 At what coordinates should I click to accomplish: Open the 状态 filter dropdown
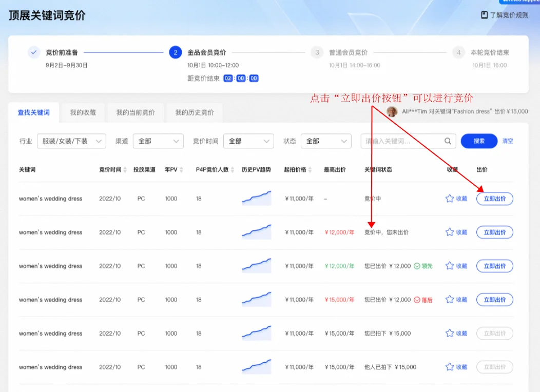[x=325, y=141]
